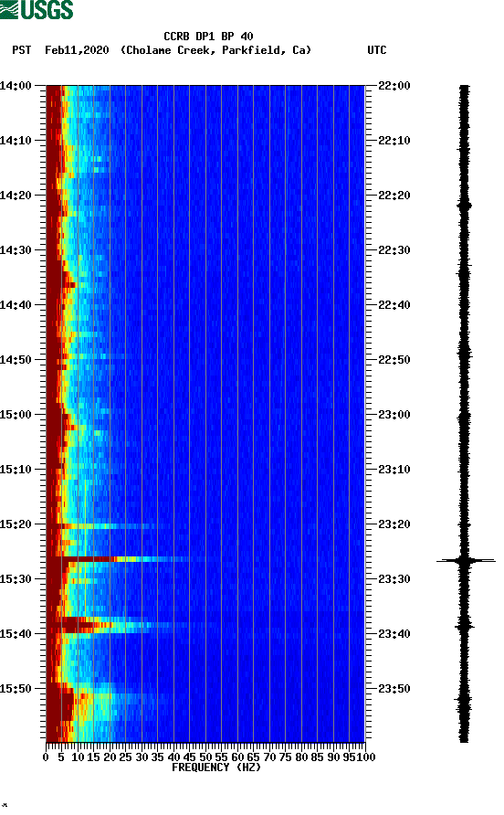Image resolution: width=504 pixels, height=815 pixels.
Task: Click the 22:50 UTC time label
Action: tap(394, 360)
